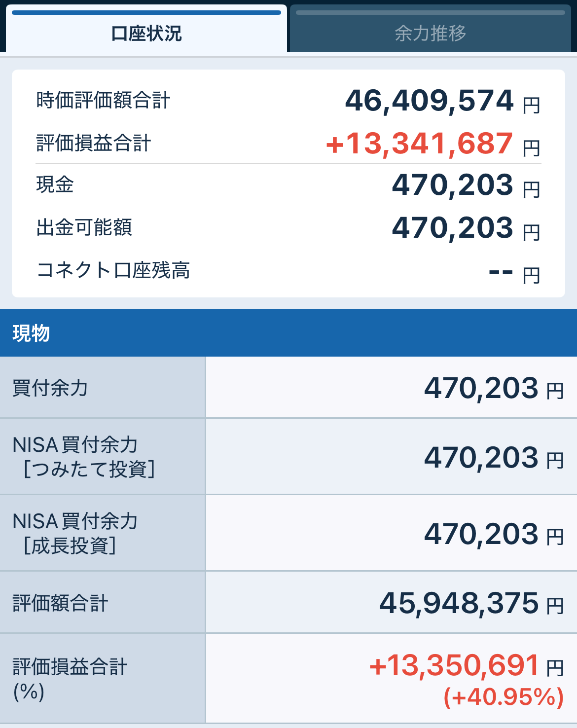Tap the (+40.95%) percentage text
The width and height of the screenshot is (577, 728).
pyautogui.click(x=503, y=697)
